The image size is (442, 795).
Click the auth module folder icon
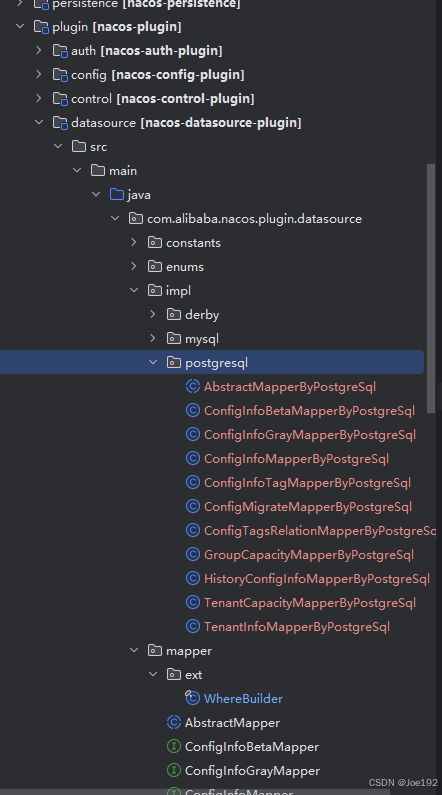[x=60, y=51]
